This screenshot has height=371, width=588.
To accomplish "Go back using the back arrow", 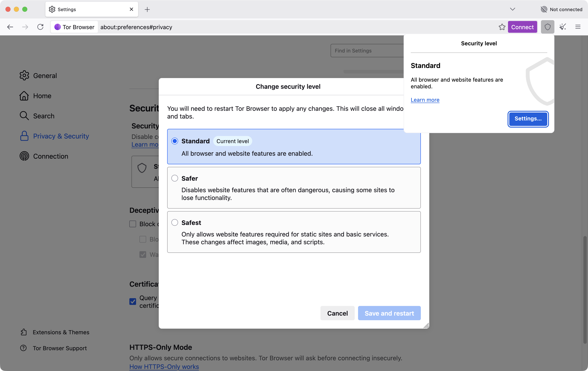I will point(10,27).
